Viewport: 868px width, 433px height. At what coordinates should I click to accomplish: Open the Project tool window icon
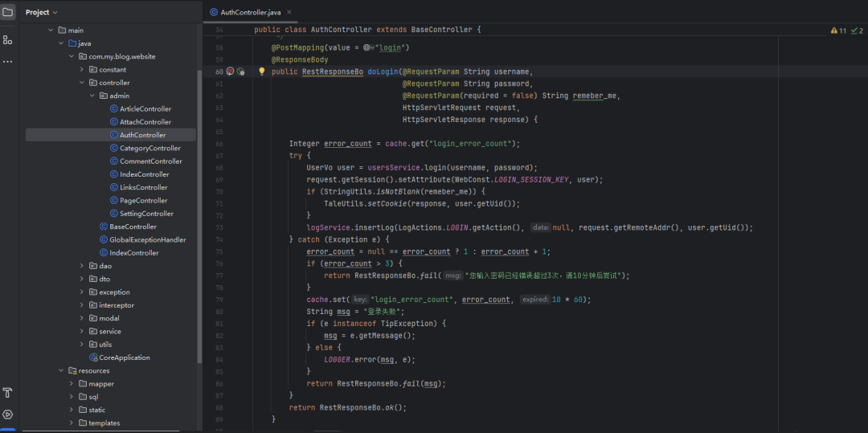tap(8, 11)
